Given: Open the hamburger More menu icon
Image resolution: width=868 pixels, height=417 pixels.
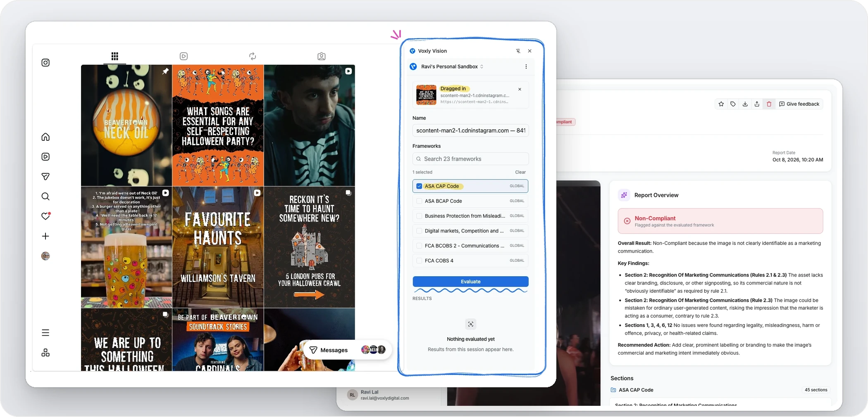Looking at the screenshot, I should click(x=45, y=333).
